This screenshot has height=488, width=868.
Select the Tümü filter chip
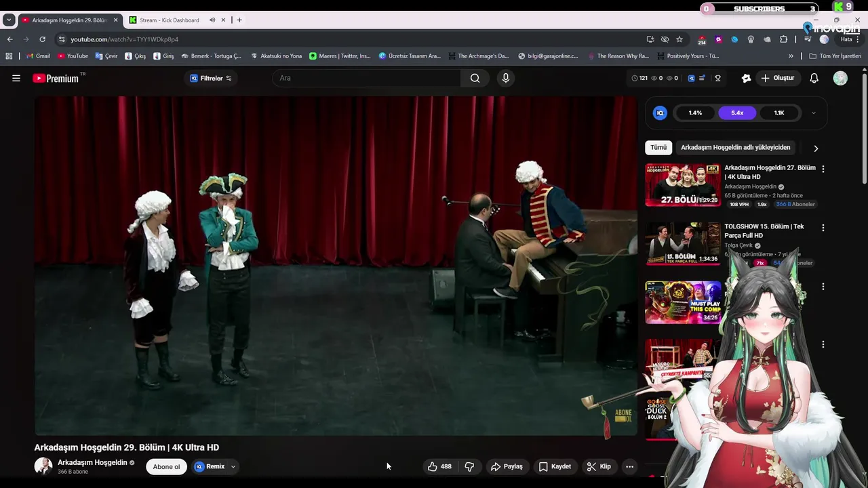pos(658,147)
